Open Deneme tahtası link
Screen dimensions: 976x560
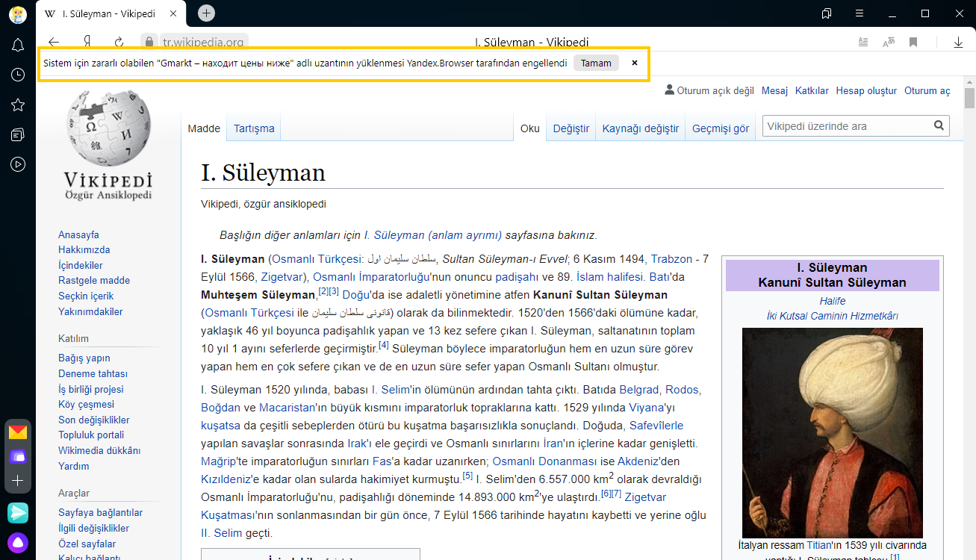point(93,373)
